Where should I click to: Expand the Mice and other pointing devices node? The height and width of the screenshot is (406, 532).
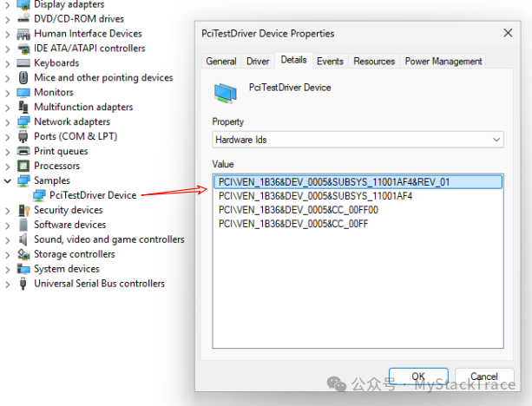coord(8,78)
